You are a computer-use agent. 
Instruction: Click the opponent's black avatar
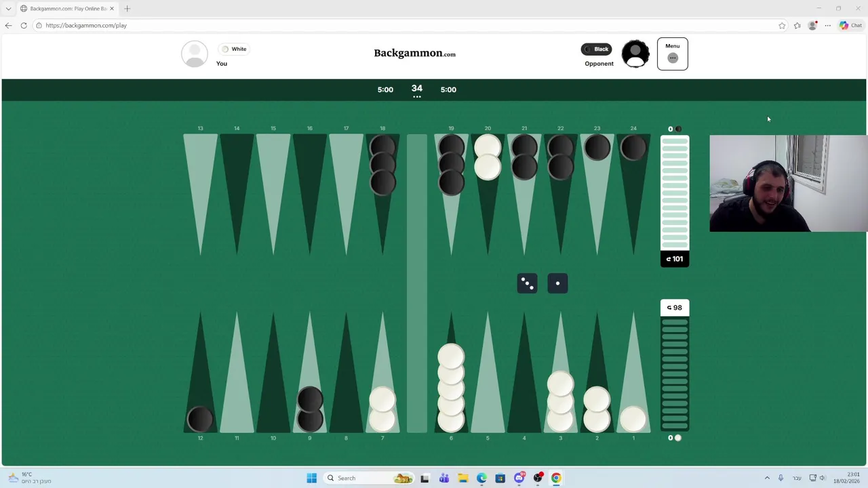click(635, 54)
